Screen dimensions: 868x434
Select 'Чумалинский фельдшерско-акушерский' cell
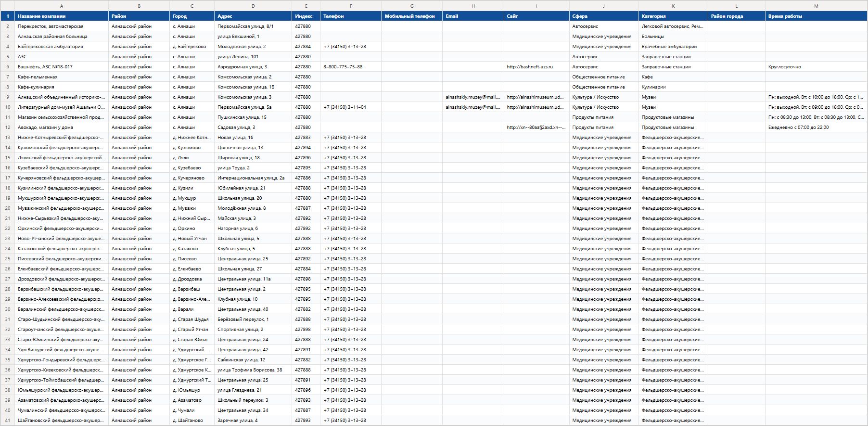coord(62,410)
